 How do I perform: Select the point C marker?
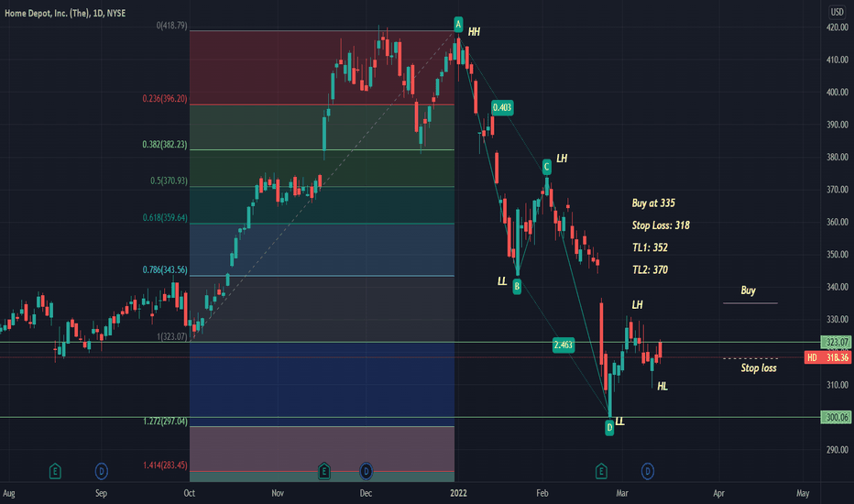547,167
